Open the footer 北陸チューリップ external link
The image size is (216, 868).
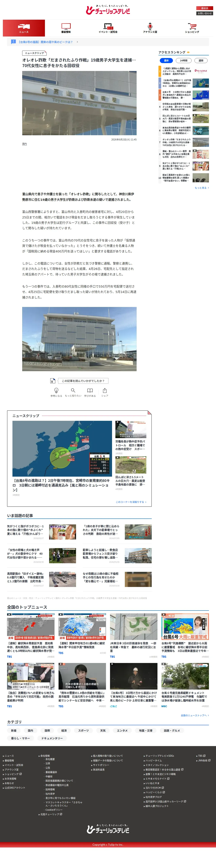point(51,814)
